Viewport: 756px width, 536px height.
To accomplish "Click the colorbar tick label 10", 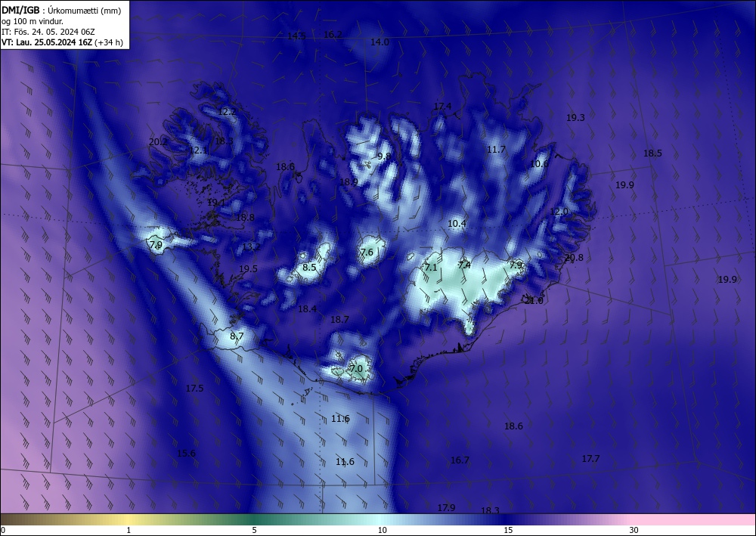I will pyautogui.click(x=383, y=531).
